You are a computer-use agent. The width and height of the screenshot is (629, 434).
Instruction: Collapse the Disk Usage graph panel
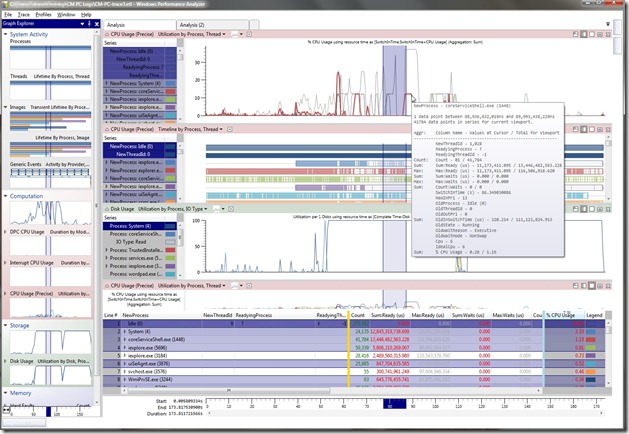[x=109, y=208]
